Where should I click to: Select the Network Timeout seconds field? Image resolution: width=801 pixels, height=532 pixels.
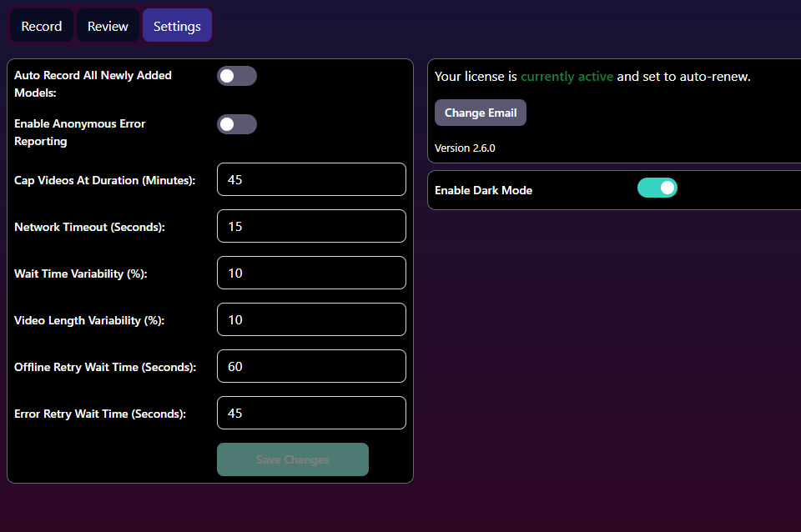(x=311, y=226)
